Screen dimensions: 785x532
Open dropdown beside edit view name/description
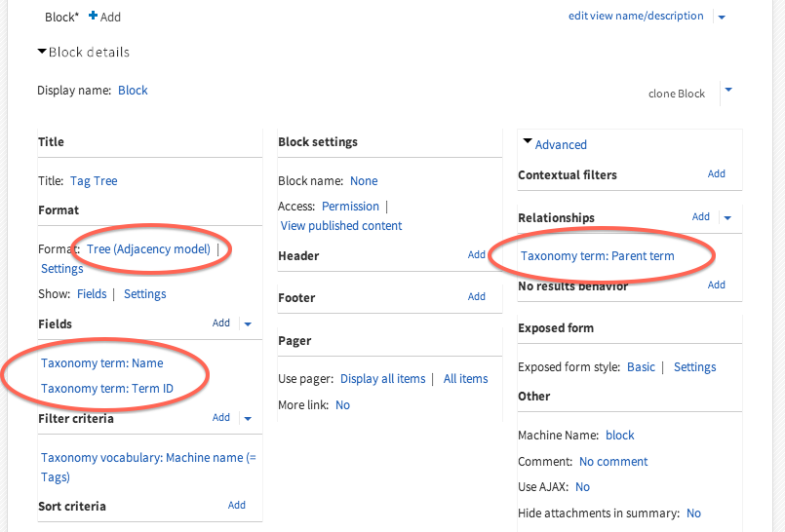click(x=722, y=17)
